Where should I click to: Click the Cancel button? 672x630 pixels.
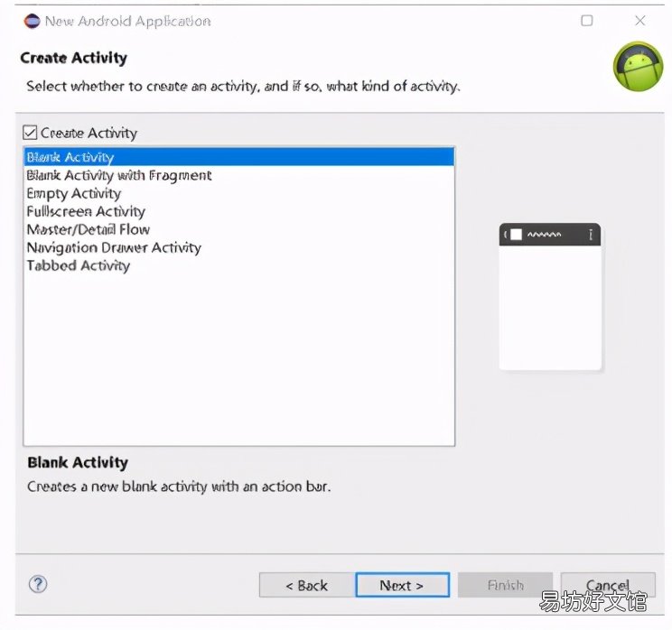[608, 585]
